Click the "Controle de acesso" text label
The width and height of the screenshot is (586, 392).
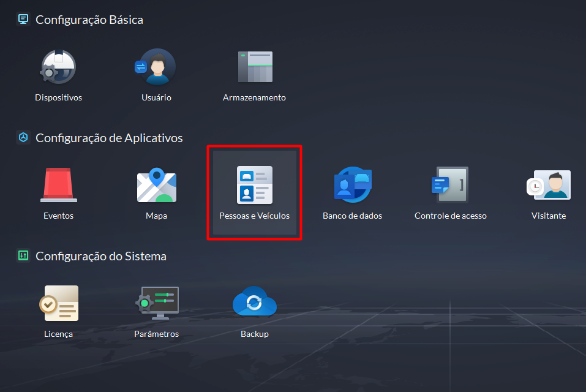pos(450,216)
